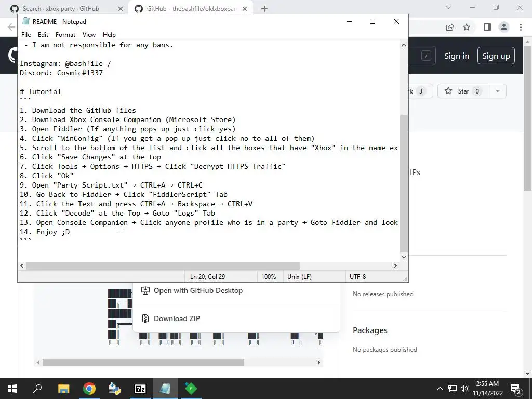Click Notepad horizontal scroll left arrow
The height and width of the screenshot is (399, 532).
tap(22, 265)
